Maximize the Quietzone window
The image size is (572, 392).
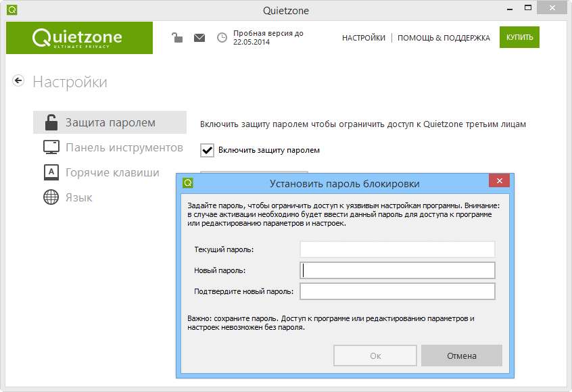click(528, 7)
